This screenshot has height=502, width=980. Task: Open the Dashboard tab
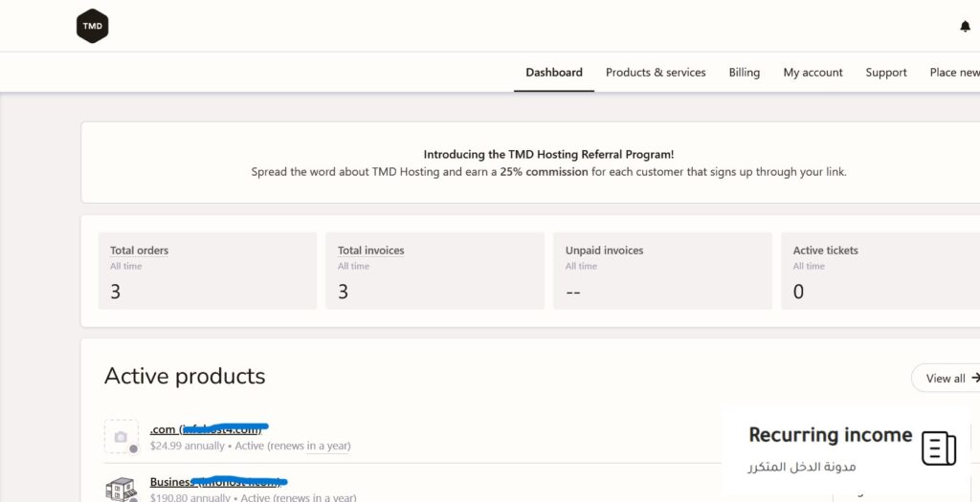(554, 73)
